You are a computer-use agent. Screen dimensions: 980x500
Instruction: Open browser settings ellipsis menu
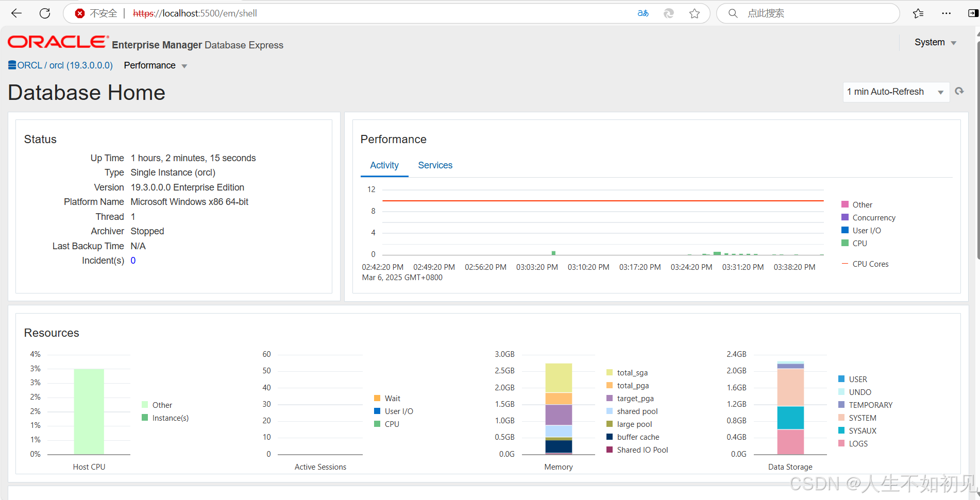tap(946, 13)
